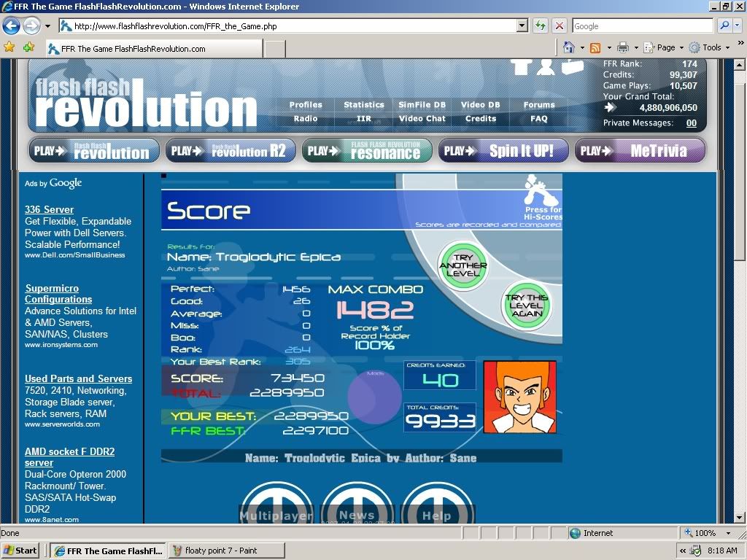Open the Page menu dropdown
Viewport: 747px width, 560px height.
[x=667, y=47]
